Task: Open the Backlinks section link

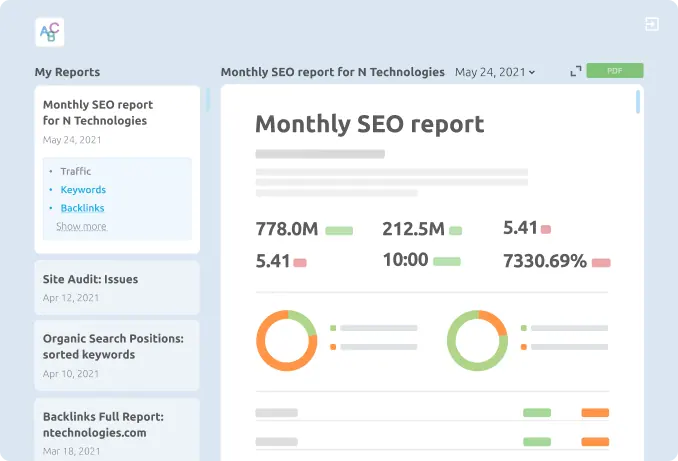Action: pos(82,208)
